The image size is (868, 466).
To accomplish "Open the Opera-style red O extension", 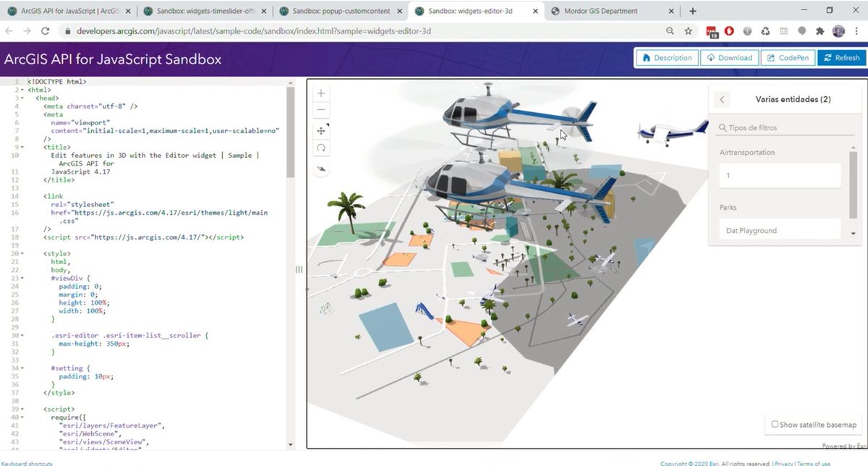I will tap(730, 32).
